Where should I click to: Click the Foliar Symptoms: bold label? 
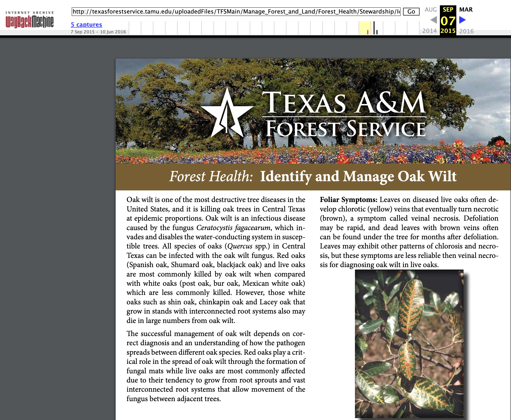(348, 200)
